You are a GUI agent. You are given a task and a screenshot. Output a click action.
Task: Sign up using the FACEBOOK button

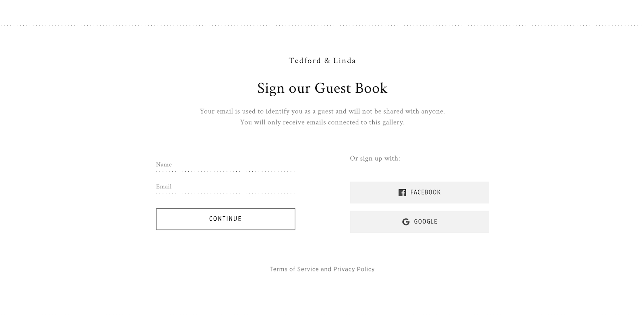pyautogui.click(x=419, y=192)
